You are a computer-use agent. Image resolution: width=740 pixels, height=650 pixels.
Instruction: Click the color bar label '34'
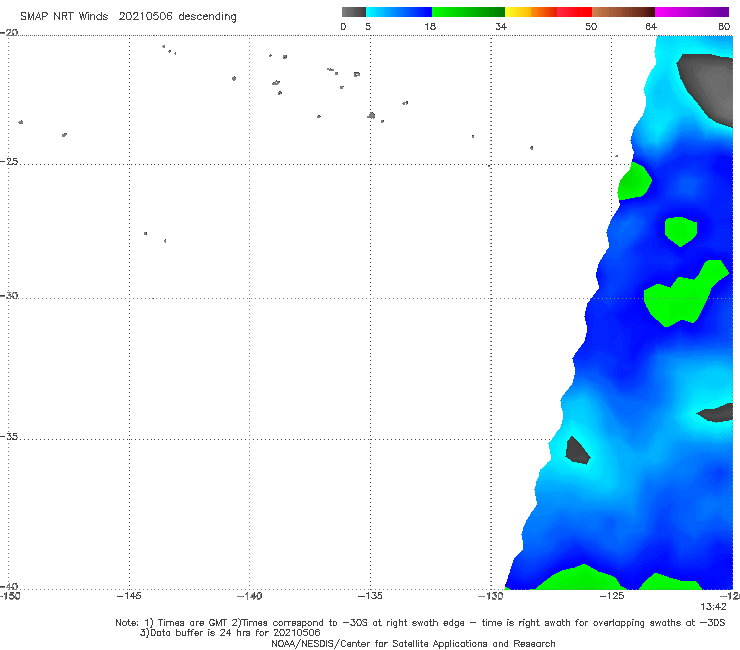tap(501, 27)
